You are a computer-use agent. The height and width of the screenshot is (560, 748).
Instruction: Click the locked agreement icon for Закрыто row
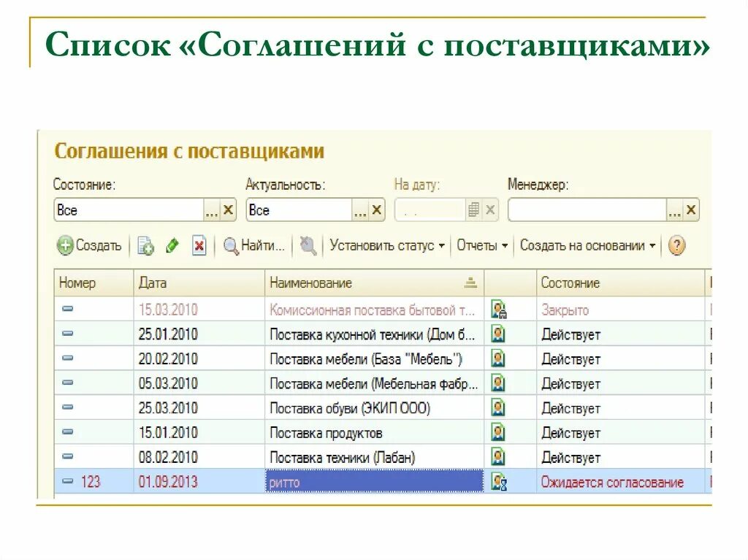click(498, 310)
